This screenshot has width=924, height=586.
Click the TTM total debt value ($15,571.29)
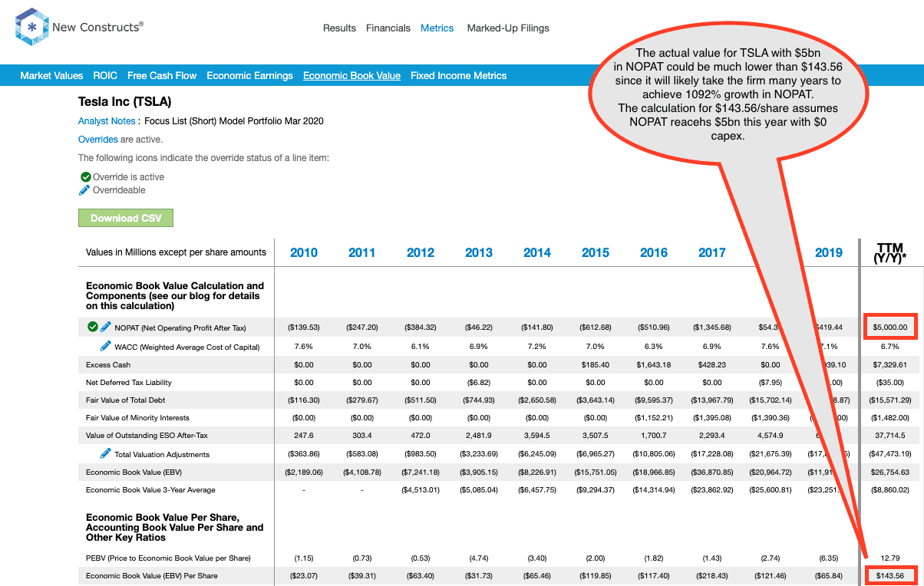891,400
